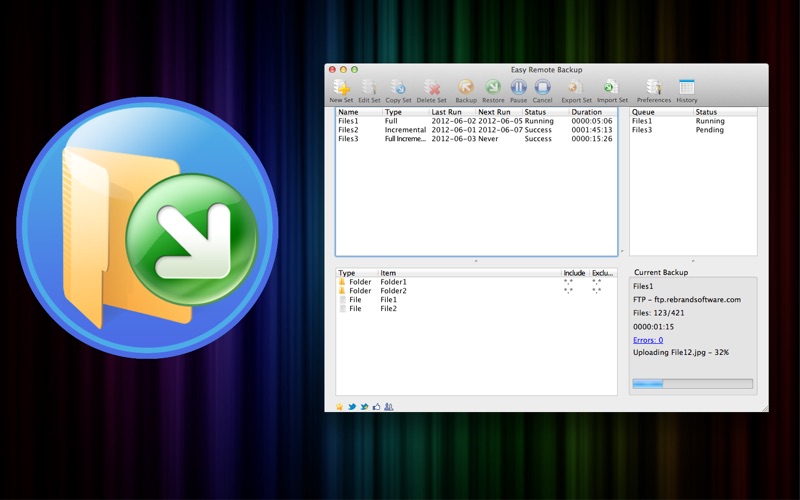
Task: Select the Files2 incremental backup set
Action: click(x=349, y=130)
